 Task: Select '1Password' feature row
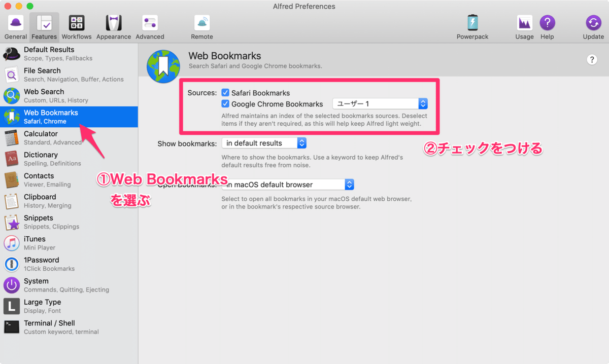(69, 264)
